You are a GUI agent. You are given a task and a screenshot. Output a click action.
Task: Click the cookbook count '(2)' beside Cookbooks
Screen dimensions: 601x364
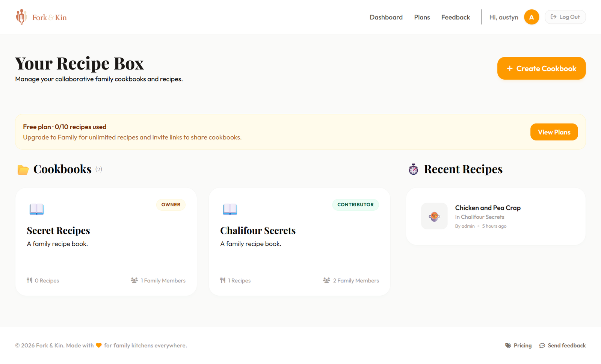[x=99, y=169]
